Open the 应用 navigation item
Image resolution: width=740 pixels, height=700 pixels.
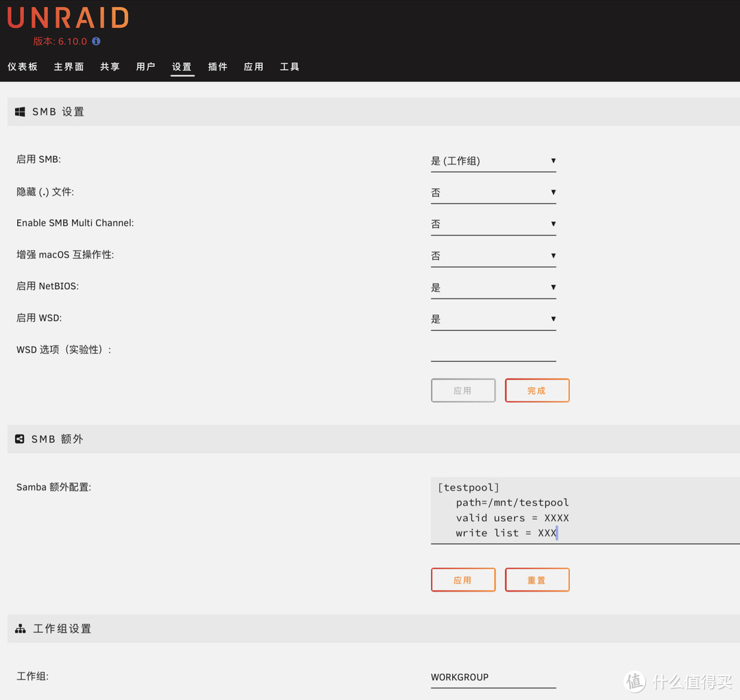(254, 66)
